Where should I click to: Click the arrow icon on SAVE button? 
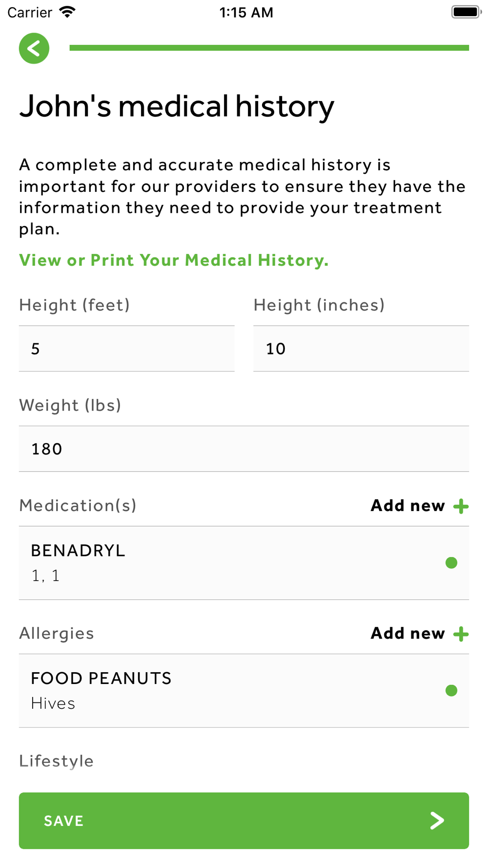tap(437, 821)
